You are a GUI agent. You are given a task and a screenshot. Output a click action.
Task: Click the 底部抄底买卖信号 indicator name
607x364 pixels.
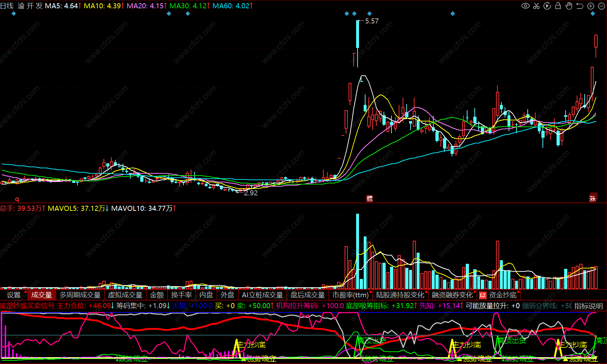27,306
